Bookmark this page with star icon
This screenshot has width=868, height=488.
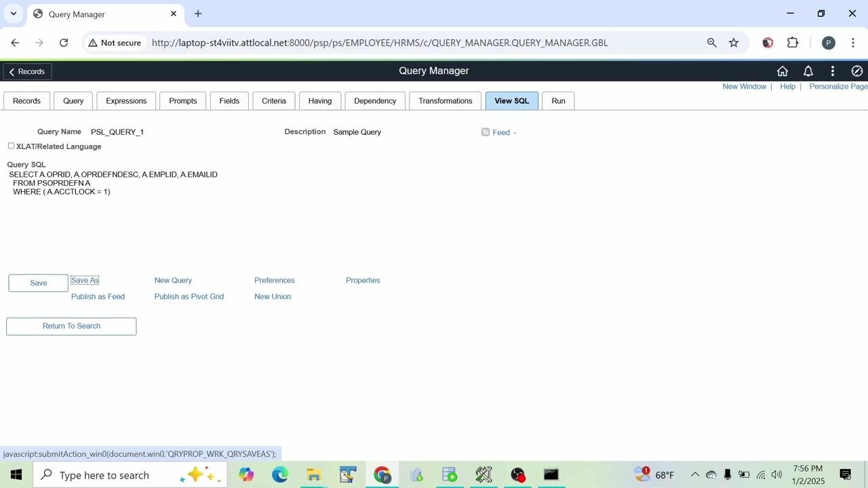coord(734,43)
